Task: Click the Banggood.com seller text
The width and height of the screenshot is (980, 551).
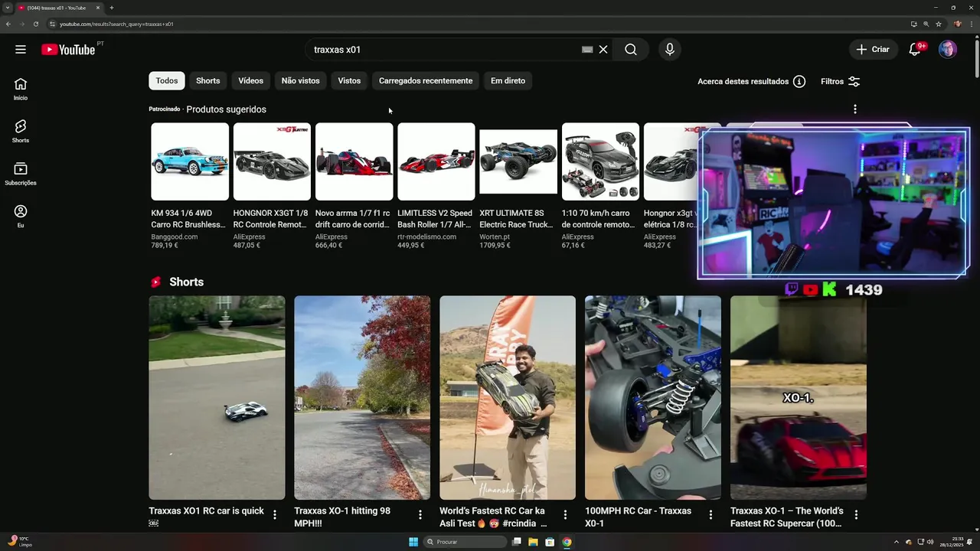Action: tap(175, 237)
